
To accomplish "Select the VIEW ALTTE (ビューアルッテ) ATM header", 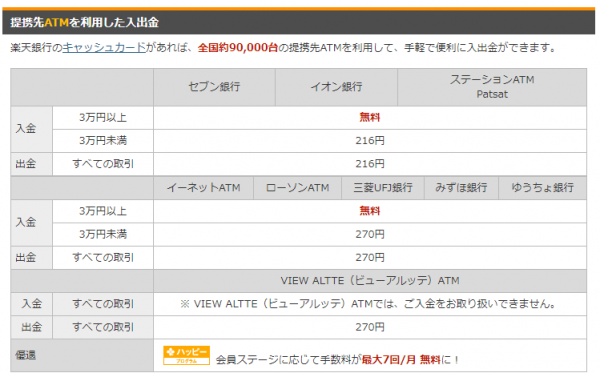I will (x=370, y=281).
